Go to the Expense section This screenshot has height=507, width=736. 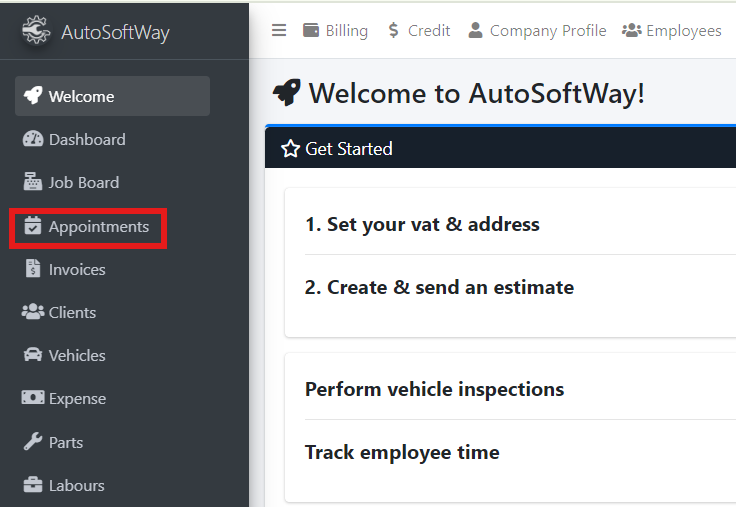click(x=77, y=399)
